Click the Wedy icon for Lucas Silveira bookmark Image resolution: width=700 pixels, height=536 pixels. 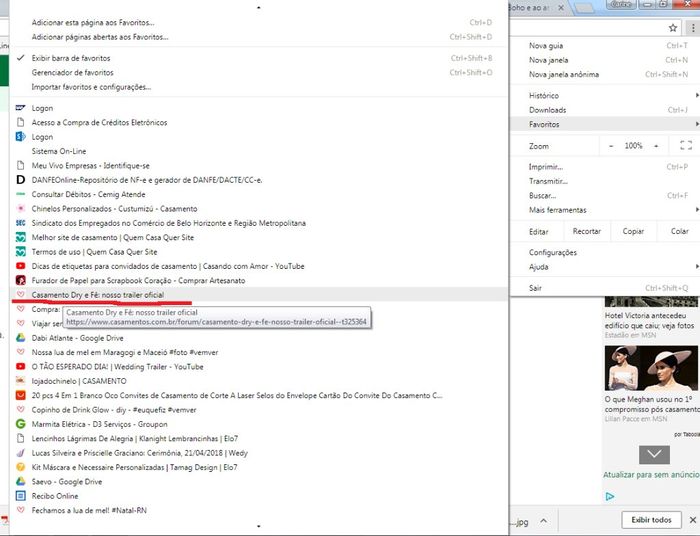[21, 453]
